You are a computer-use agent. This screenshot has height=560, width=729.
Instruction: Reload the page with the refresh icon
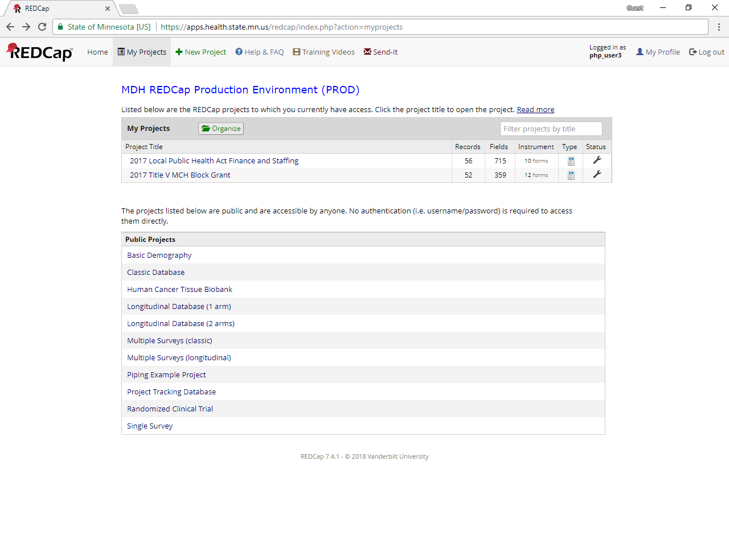click(42, 27)
